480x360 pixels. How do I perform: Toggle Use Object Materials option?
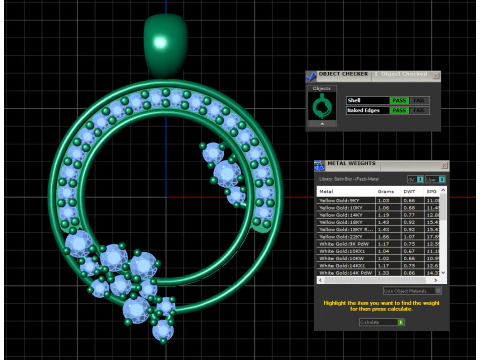click(412, 291)
